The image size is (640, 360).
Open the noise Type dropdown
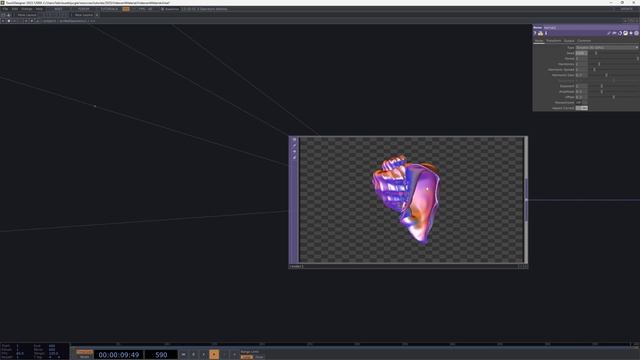point(607,47)
